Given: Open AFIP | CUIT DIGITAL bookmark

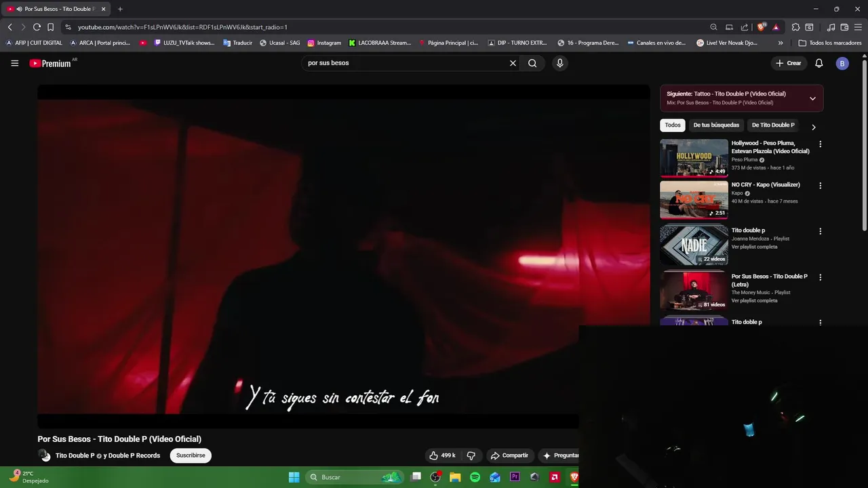Looking at the screenshot, I should (34, 43).
